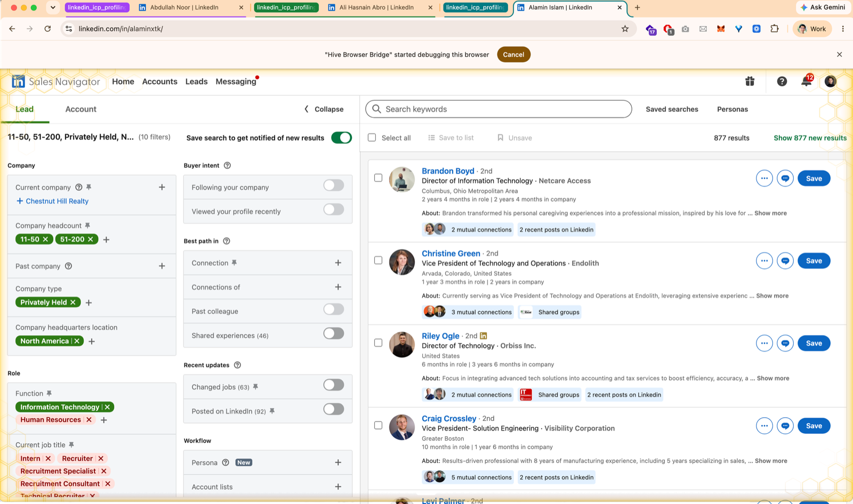Viewport: 853px width, 504px height.
Task: Click Recent updates help icon
Action: pyautogui.click(x=238, y=365)
